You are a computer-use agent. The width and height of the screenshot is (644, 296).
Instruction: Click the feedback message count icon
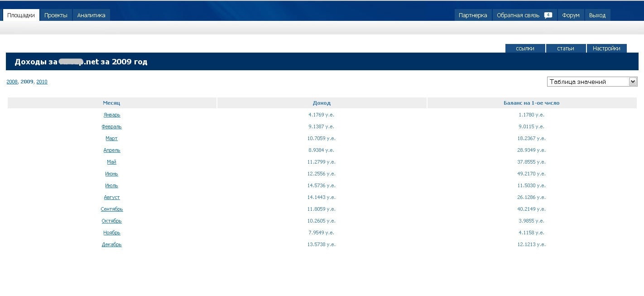(548, 15)
